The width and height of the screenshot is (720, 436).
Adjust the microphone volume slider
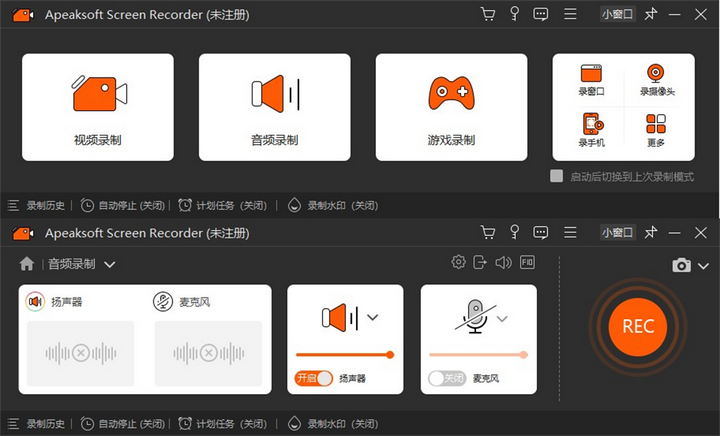point(478,355)
